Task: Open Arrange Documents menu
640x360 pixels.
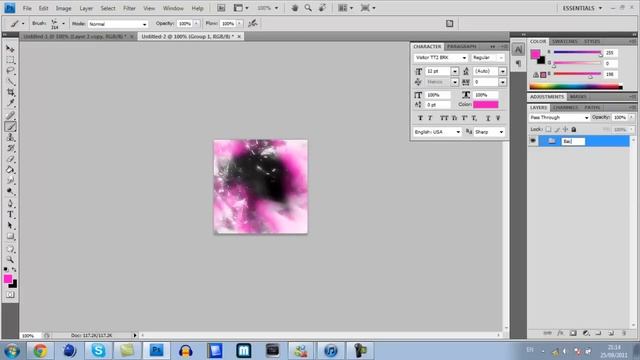Action: pyautogui.click(x=345, y=8)
